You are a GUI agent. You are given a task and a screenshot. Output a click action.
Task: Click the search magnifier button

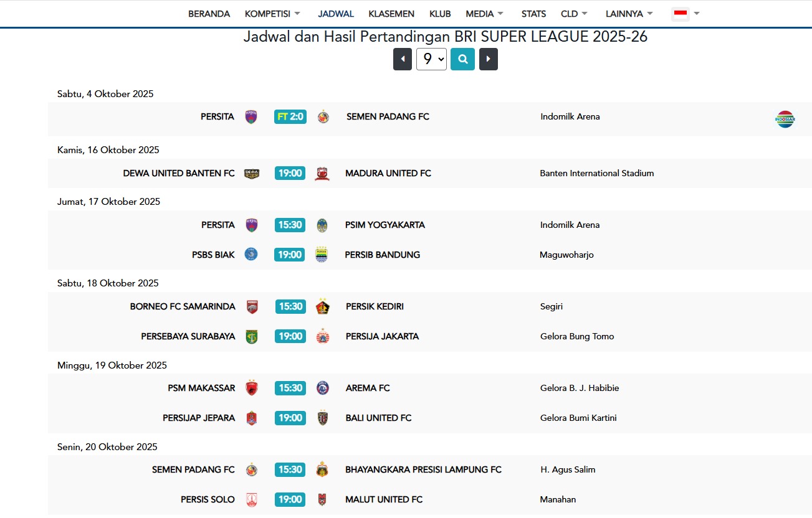tap(462, 59)
